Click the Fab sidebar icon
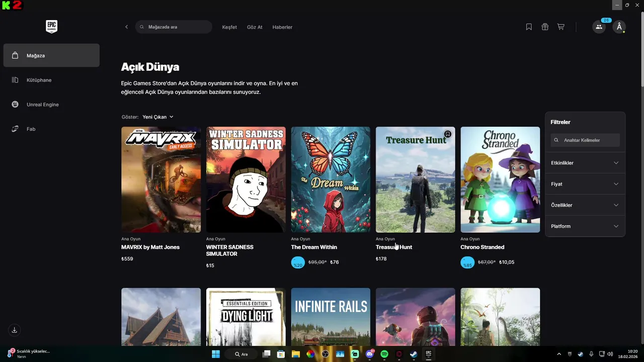644x362 pixels. tap(15, 129)
